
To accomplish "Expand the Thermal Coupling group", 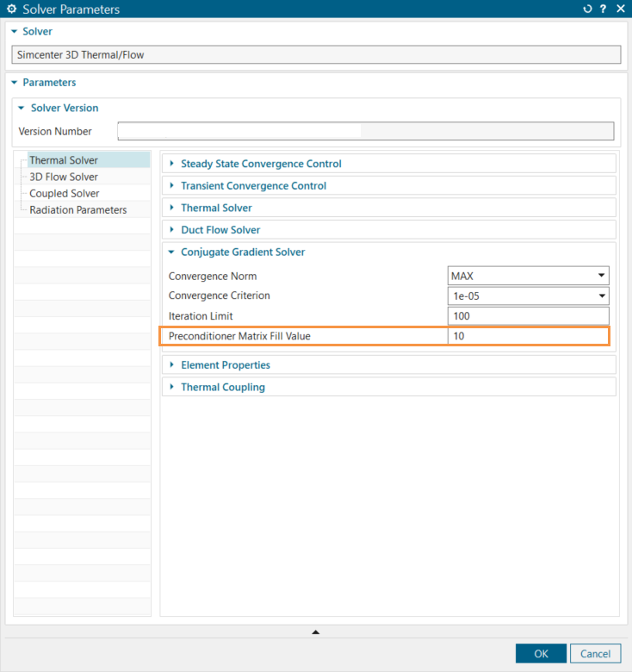I will point(172,388).
